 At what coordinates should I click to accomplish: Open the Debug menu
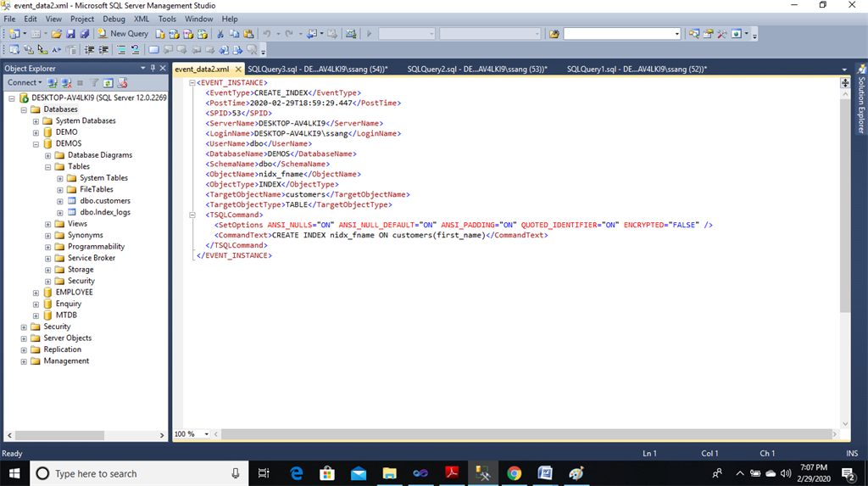click(114, 19)
